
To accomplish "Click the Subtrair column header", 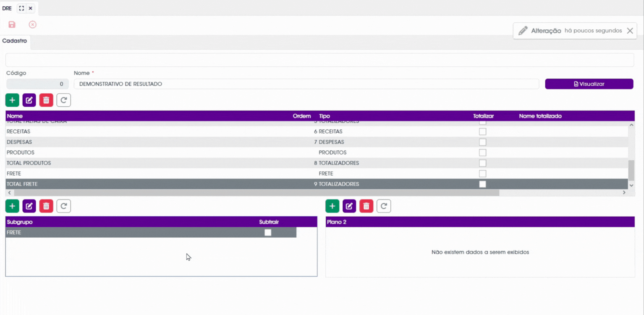I will click(269, 222).
